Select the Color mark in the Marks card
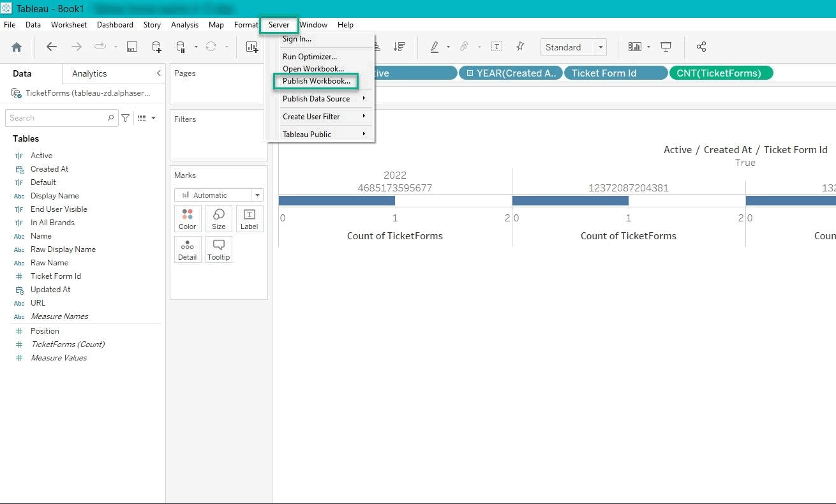Screen dimensions: 836x504 [187, 219]
